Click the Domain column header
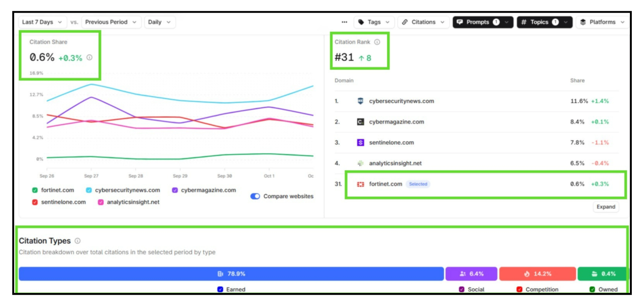The width and height of the screenshot is (644, 302). (x=344, y=80)
